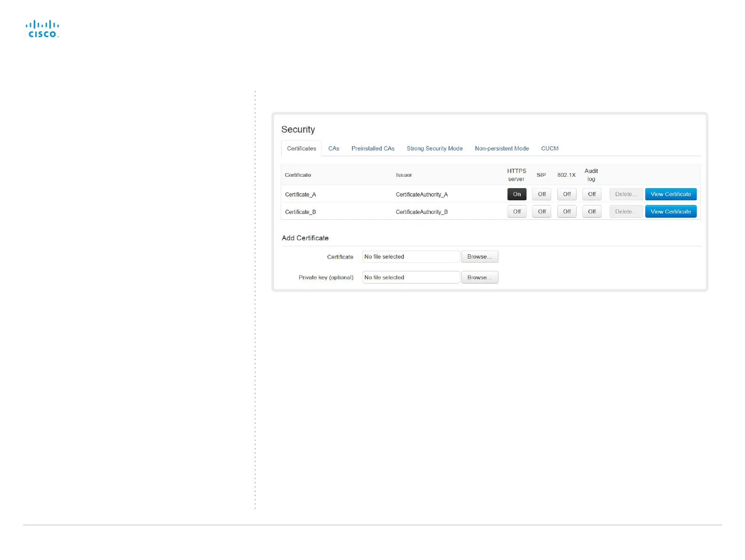Browse for a Private key file
Viewport: 745px width, 560px height.
click(480, 277)
